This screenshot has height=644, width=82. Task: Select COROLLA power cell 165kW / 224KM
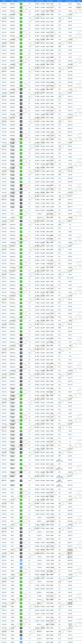[50, 328]
